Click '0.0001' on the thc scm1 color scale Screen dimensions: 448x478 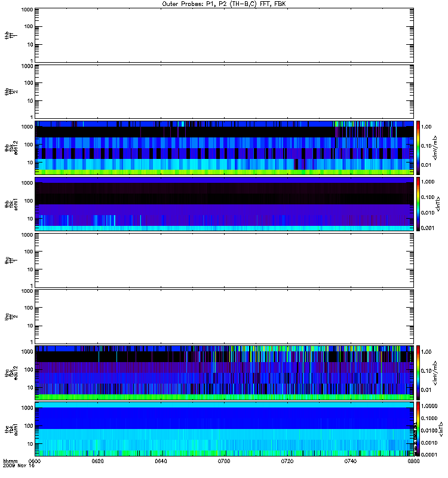point(429,455)
